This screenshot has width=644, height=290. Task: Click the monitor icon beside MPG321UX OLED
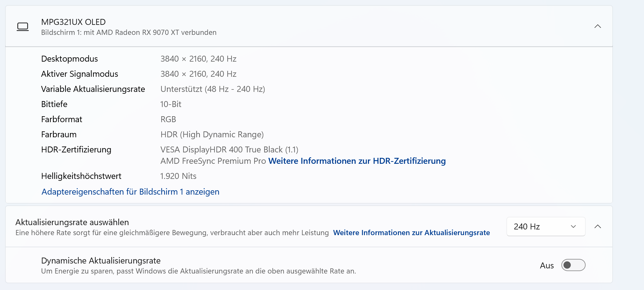tap(23, 27)
